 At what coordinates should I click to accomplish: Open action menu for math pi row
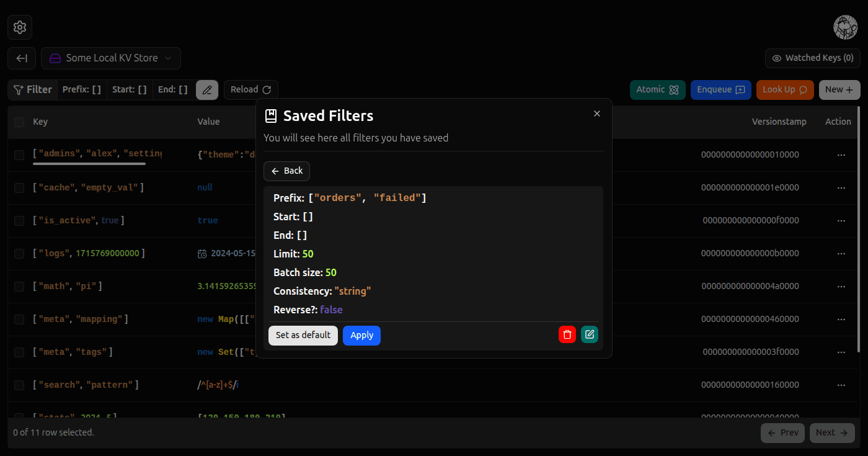(841, 287)
